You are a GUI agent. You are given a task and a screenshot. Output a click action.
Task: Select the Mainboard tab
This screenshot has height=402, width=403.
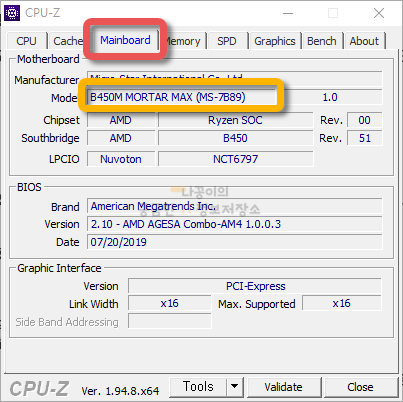tap(125, 40)
